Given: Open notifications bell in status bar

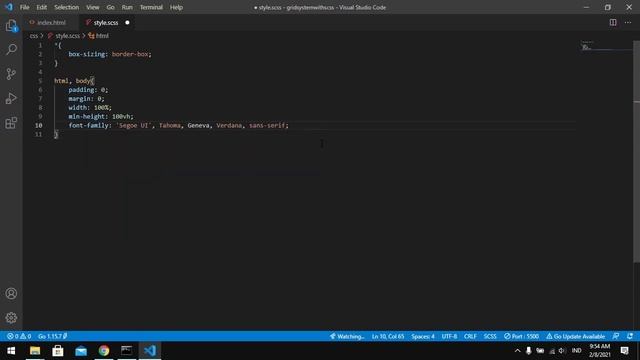Looking at the screenshot, I should 630,336.
